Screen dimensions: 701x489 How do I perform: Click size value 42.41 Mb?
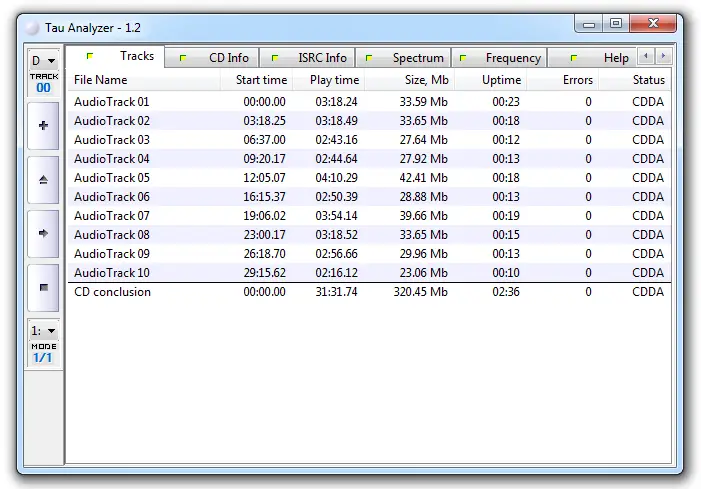tap(423, 178)
